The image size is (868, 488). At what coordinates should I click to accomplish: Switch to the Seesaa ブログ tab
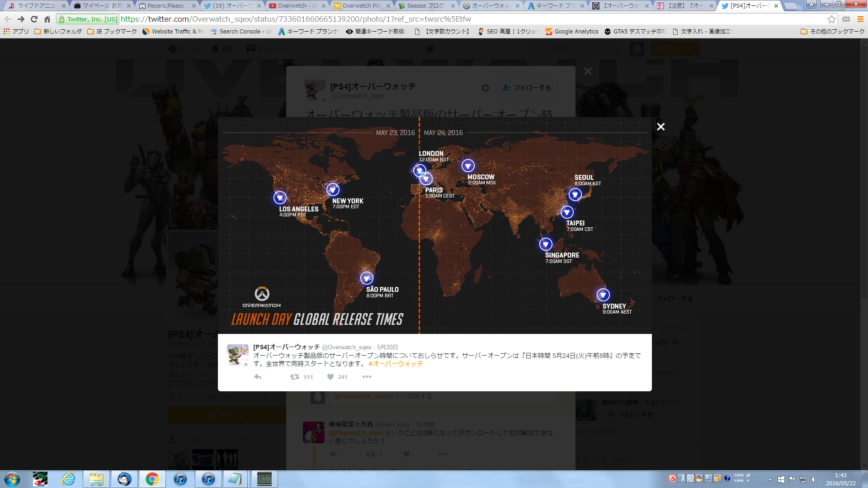click(426, 6)
